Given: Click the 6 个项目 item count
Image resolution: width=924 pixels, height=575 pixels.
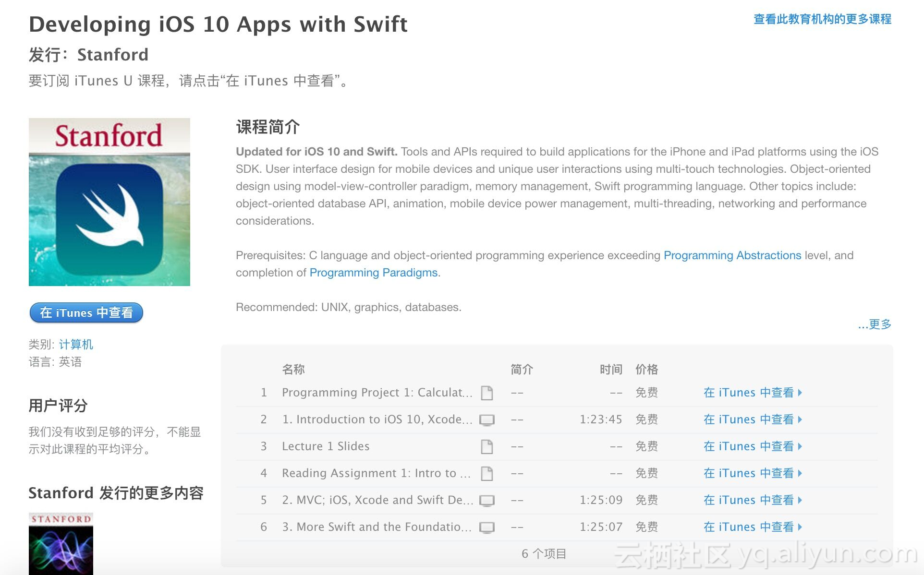Looking at the screenshot, I should [x=544, y=554].
